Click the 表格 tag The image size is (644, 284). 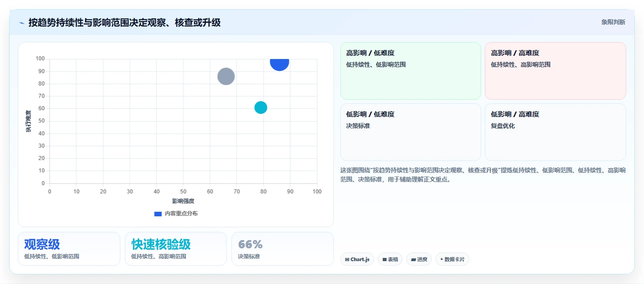click(390, 259)
